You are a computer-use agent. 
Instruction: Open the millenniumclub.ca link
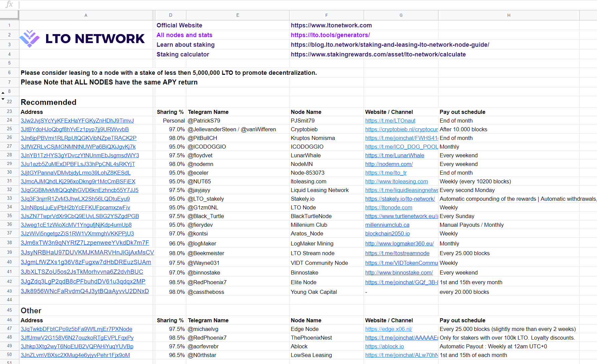click(x=387, y=225)
